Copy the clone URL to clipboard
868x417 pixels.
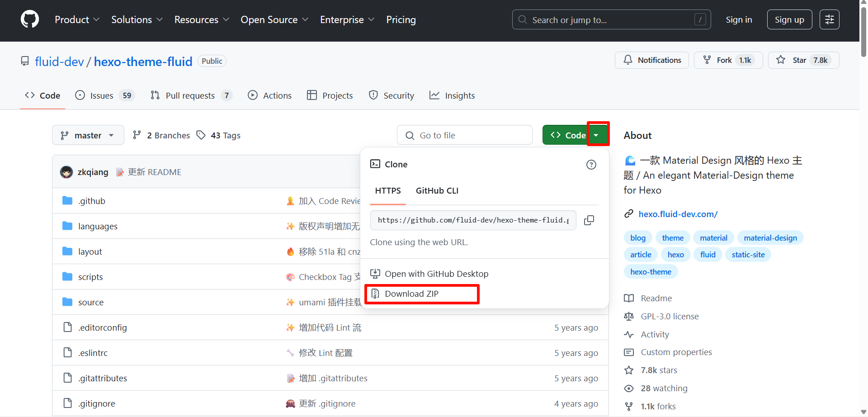click(589, 220)
